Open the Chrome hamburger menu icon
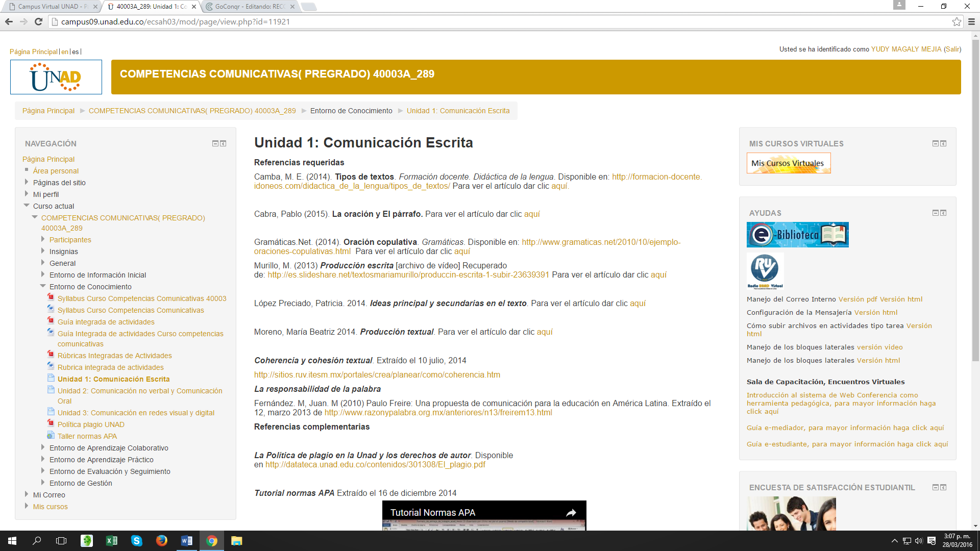Screen dimensions: 980x551 point(971,22)
